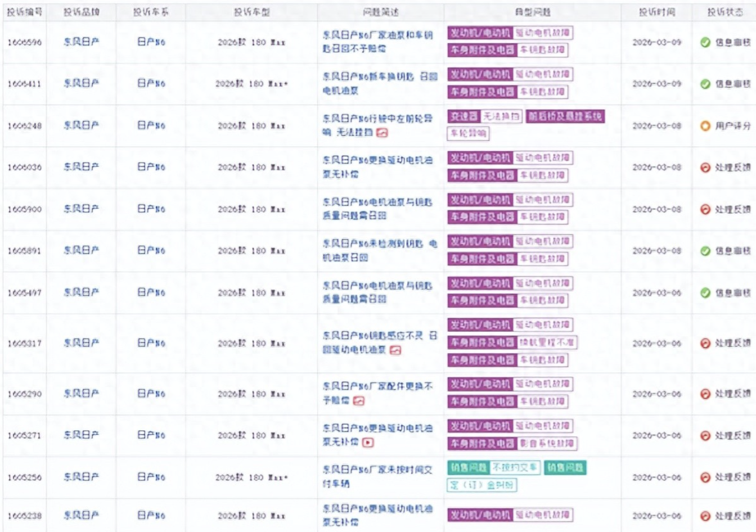756x532 pixels.
Task: Open the 厂家未按时间交付车辆 complaint link
Action: [x=378, y=476]
